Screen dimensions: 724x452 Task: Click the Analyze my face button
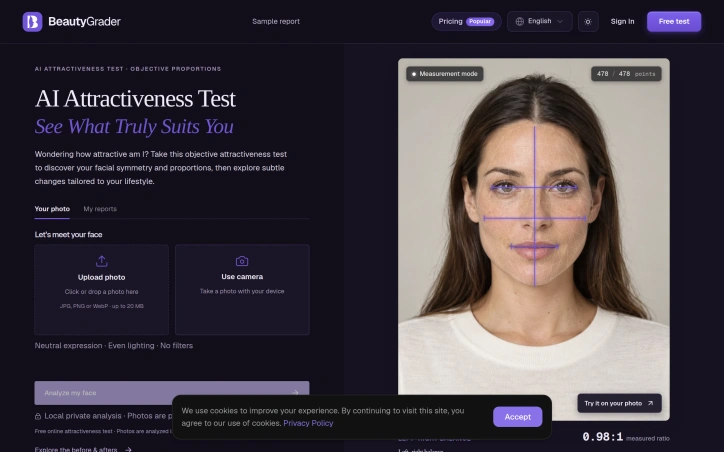tap(172, 393)
